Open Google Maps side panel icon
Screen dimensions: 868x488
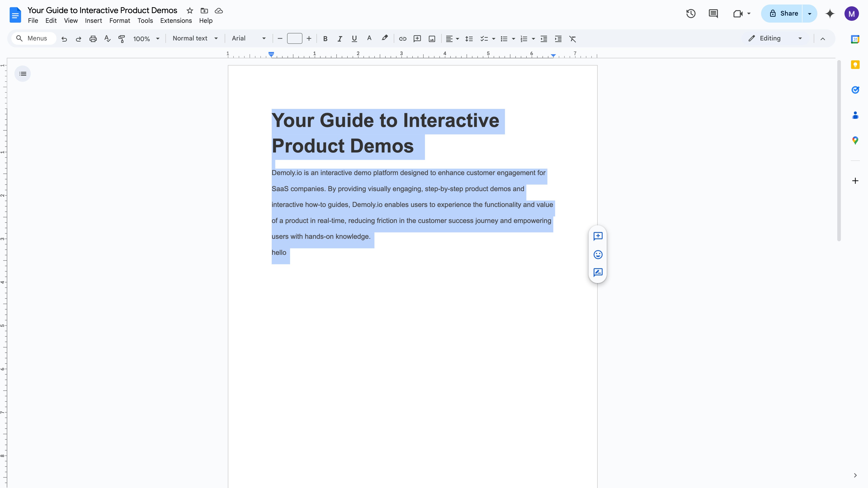[x=855, y=141]
